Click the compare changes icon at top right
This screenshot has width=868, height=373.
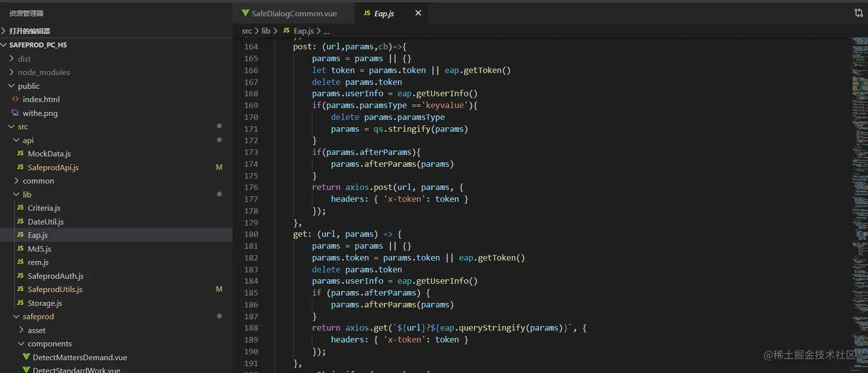point(858,13)
